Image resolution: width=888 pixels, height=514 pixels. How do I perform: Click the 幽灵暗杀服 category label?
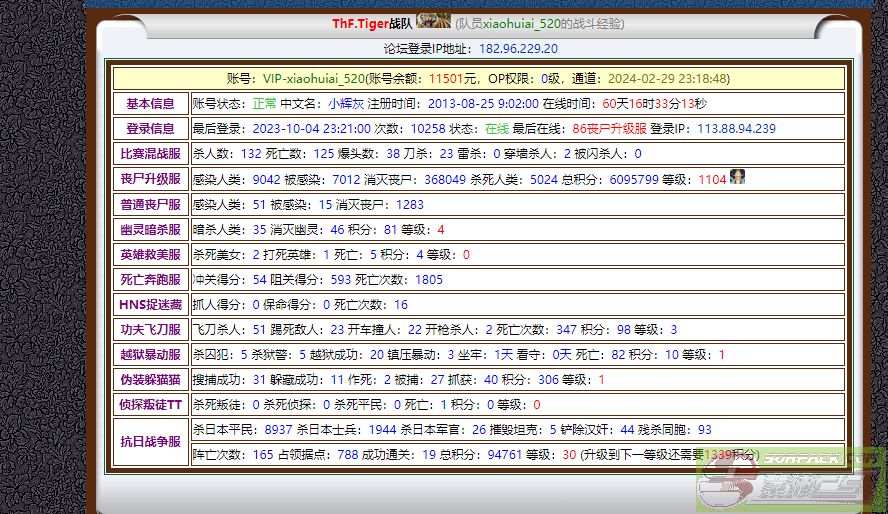point(150,229)
